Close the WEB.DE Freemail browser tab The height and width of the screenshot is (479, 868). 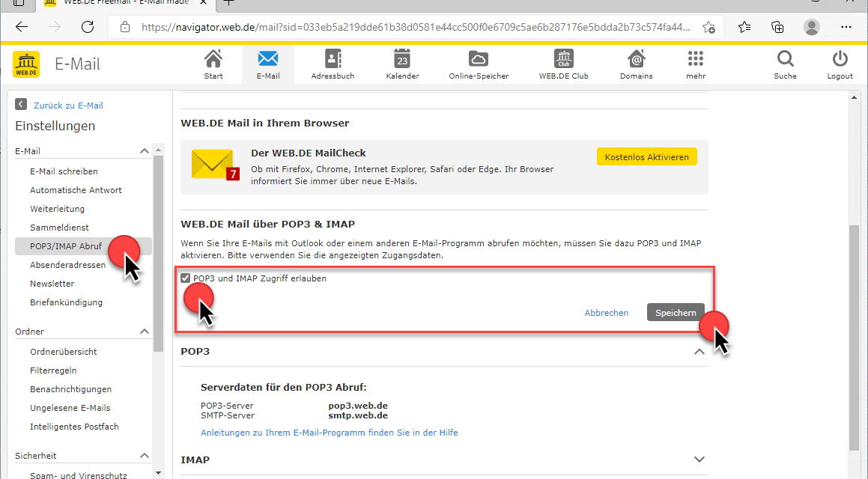203,2
